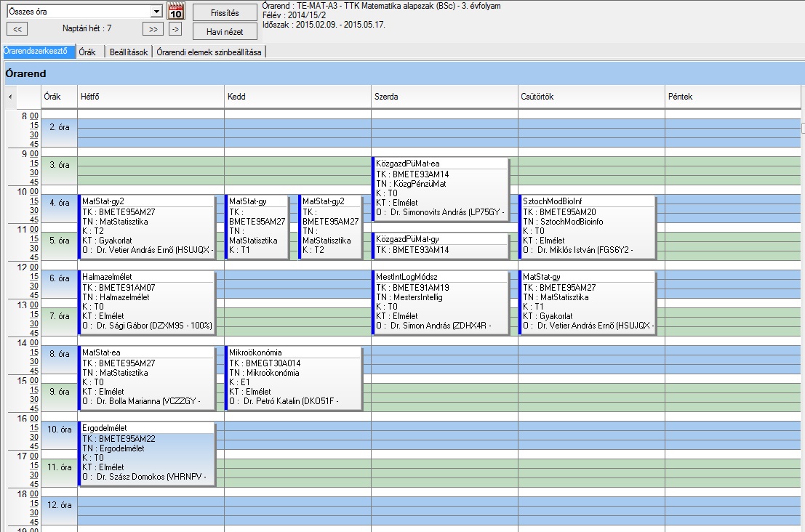805x532 pixels.
Task: Open Órarendi elemek szinbeállítása tab
Action: [209, 52]
